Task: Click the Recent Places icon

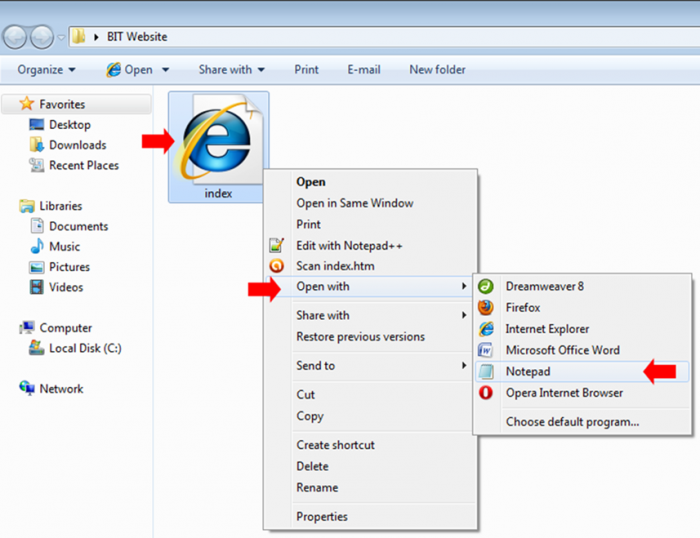Action: point(37,165)
